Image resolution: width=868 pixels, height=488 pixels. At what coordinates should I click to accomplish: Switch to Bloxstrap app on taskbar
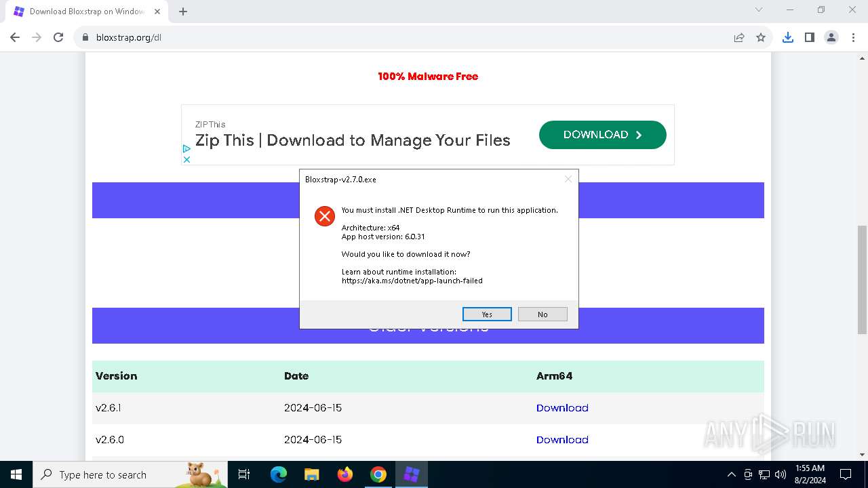[x=412, y=474]
